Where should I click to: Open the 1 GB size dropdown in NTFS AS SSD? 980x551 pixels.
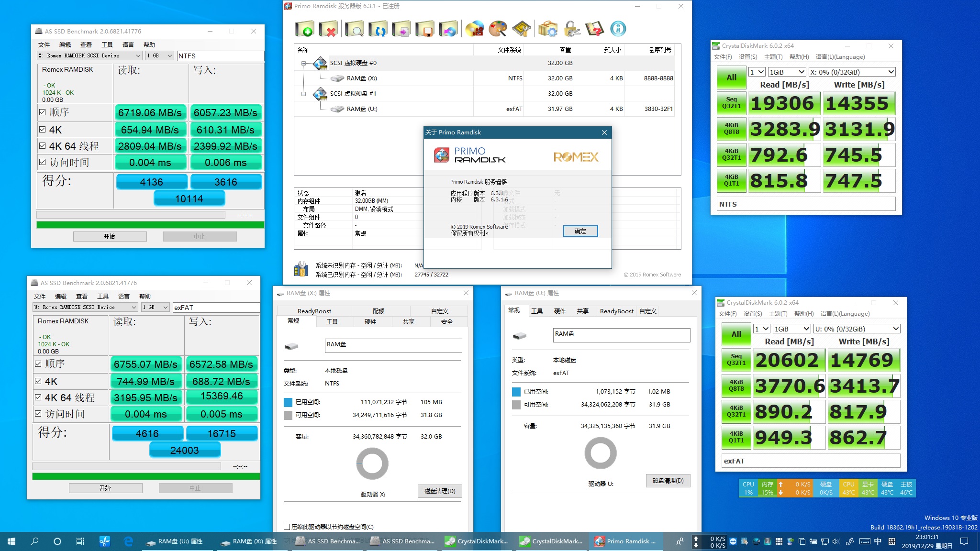(159, 56)
